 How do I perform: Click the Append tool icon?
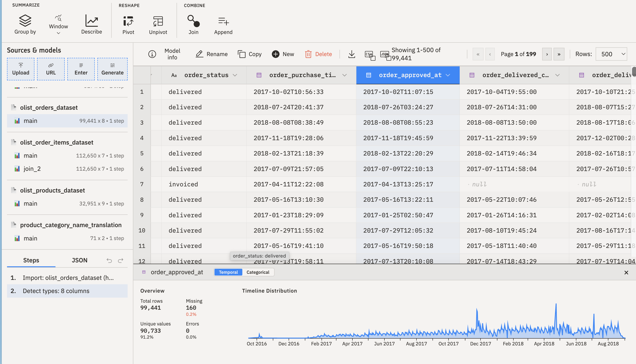pyautogui.click(x=223, y=25)
